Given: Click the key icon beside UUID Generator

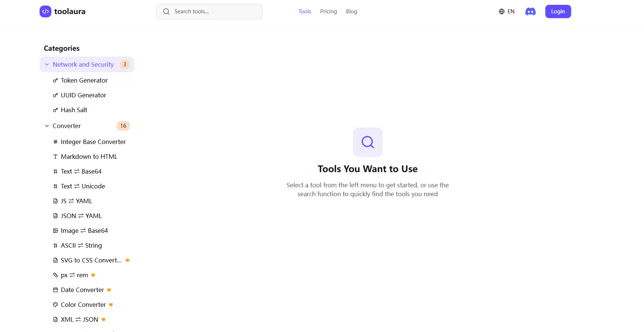Looking at the screenshot, I should point(55,95).
